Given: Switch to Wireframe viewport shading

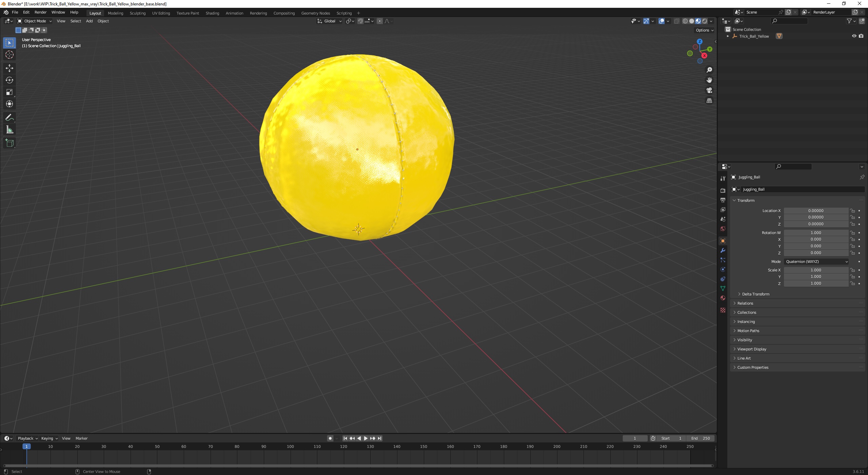Looking at the screenshot, I should click(685, 21).
